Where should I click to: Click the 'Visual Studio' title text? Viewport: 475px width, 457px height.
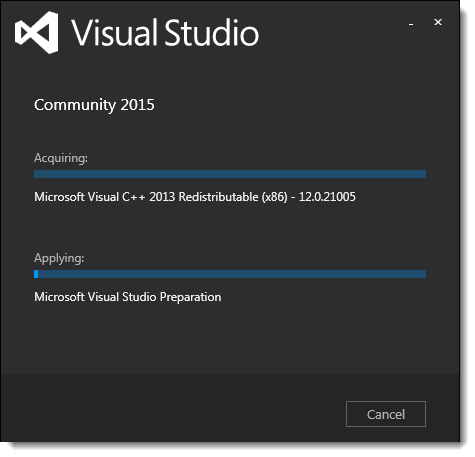(165, 32)
